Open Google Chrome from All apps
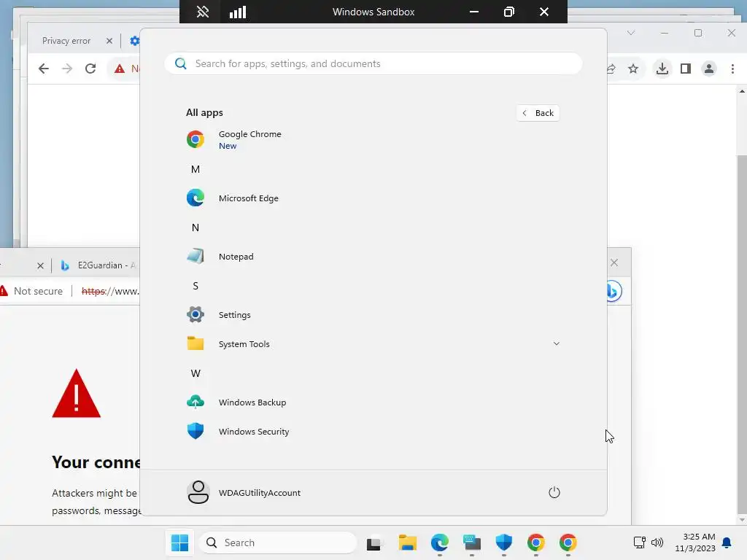 [x=373, y=139]
